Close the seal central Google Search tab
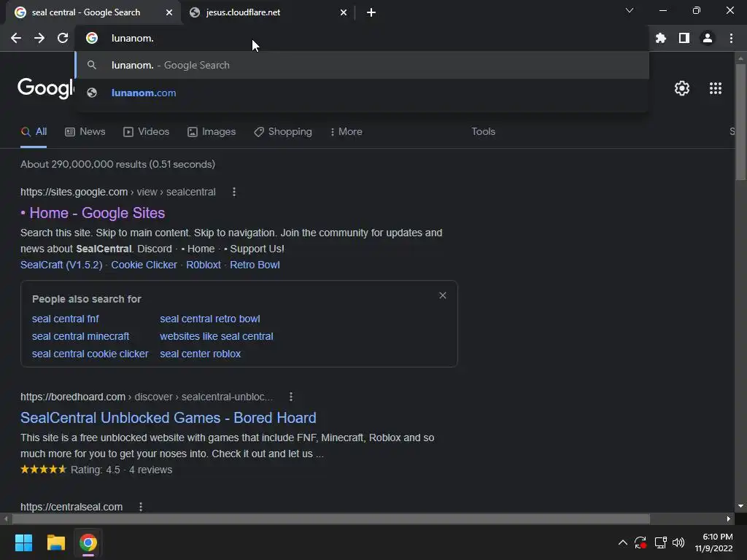 [x=169, y=12]
